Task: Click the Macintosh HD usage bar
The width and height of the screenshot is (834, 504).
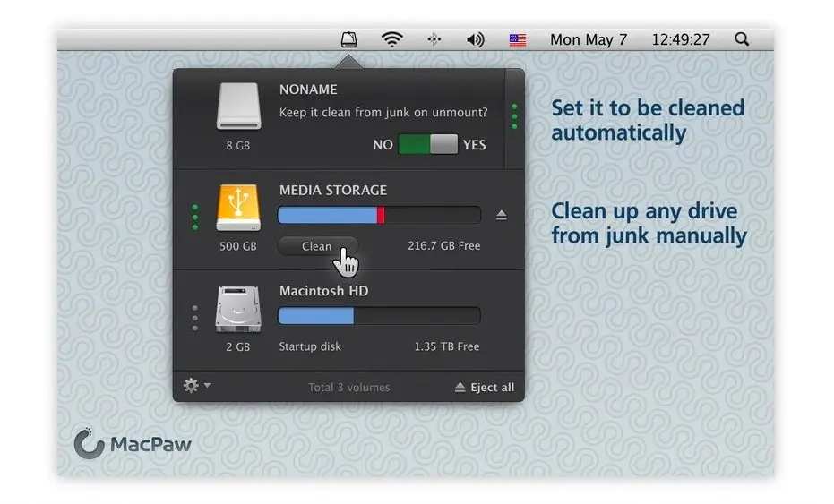Action: pos(379,316)
